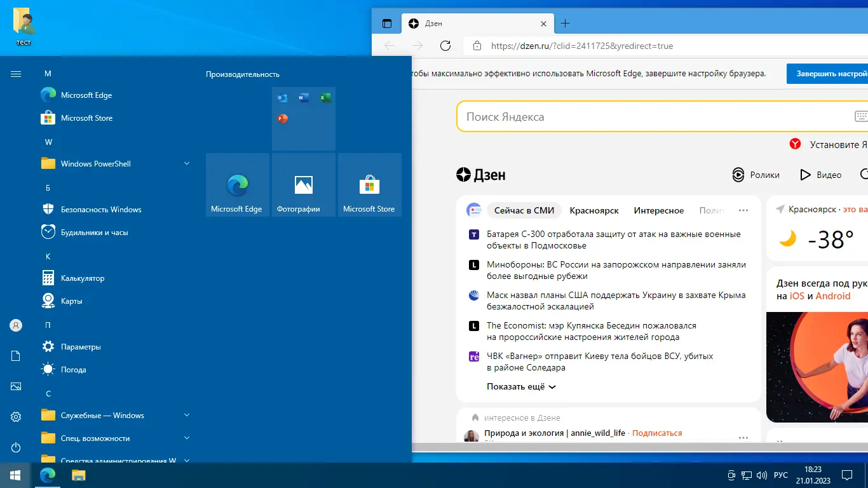Open user account icon in Start sidebar
This screenshot has height=488, width=868.
[16, 325]
